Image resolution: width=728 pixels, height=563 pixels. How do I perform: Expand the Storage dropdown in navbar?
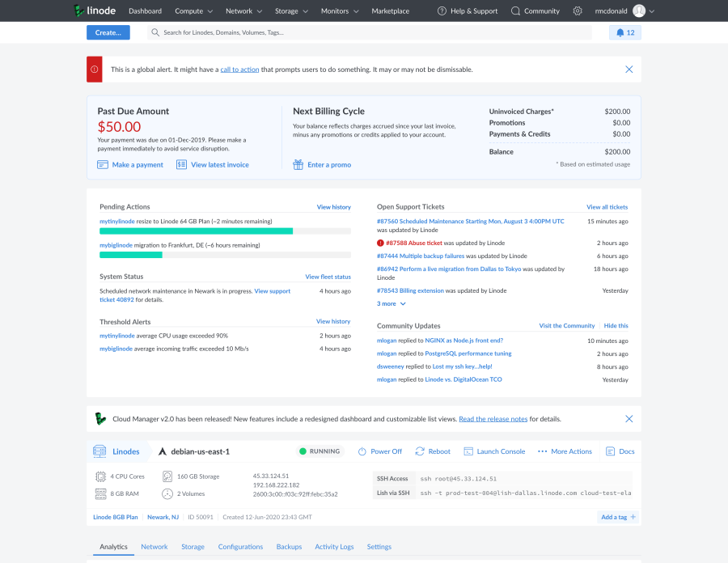click(291, 11)
